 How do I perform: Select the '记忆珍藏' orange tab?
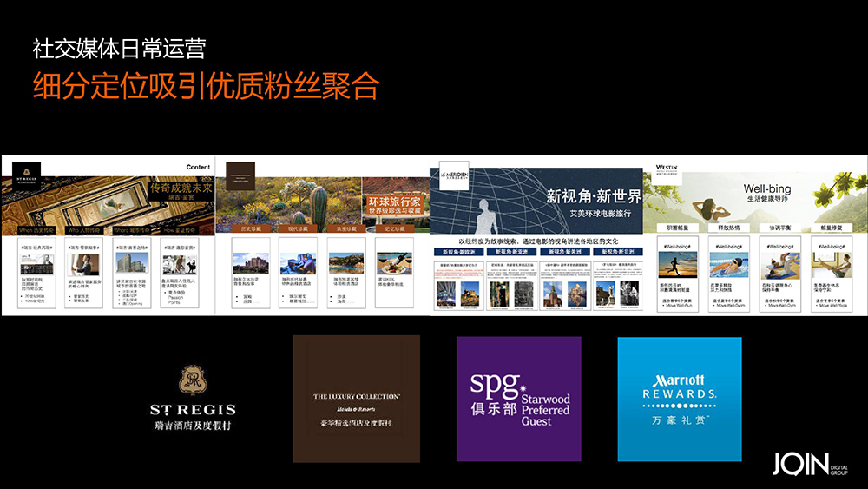tap(394, 228)
